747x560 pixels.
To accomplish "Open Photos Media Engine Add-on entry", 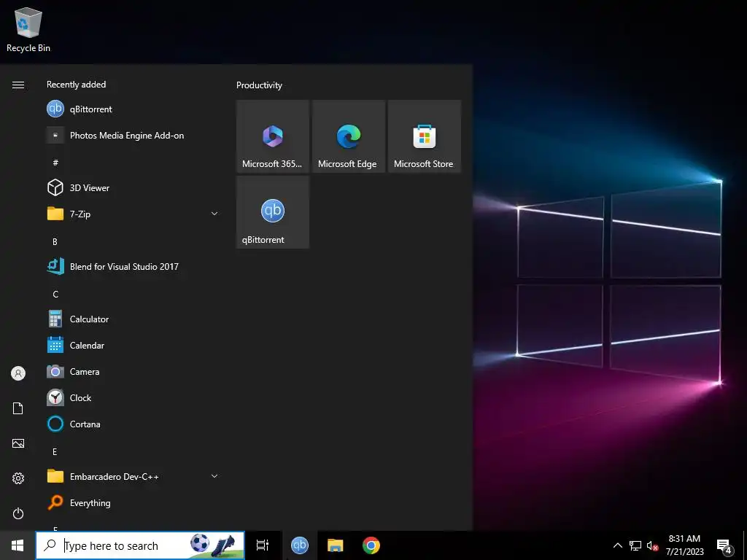I will (133, 135).
